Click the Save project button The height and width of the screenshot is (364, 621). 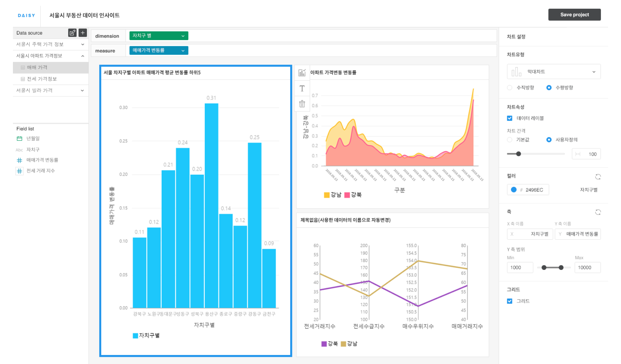(574, 15)
